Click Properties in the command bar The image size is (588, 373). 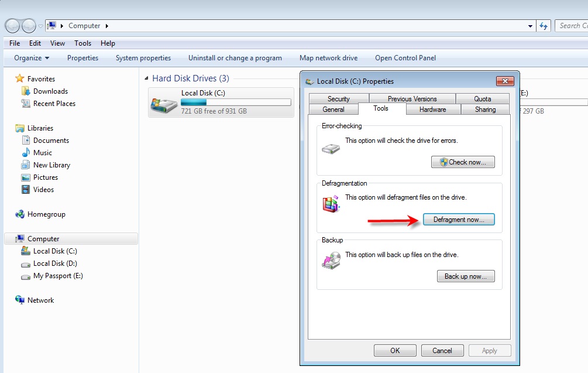(82, 58)
